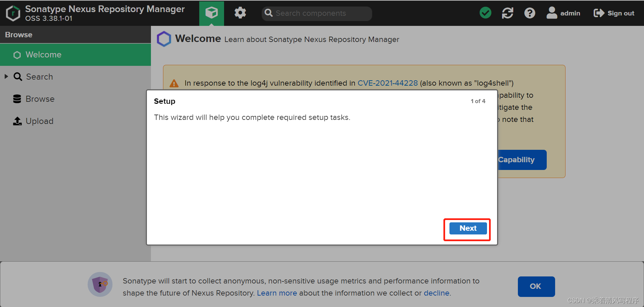Click the Setup dialog title
This screenshot has height=307, width=644.
[164, 101]
